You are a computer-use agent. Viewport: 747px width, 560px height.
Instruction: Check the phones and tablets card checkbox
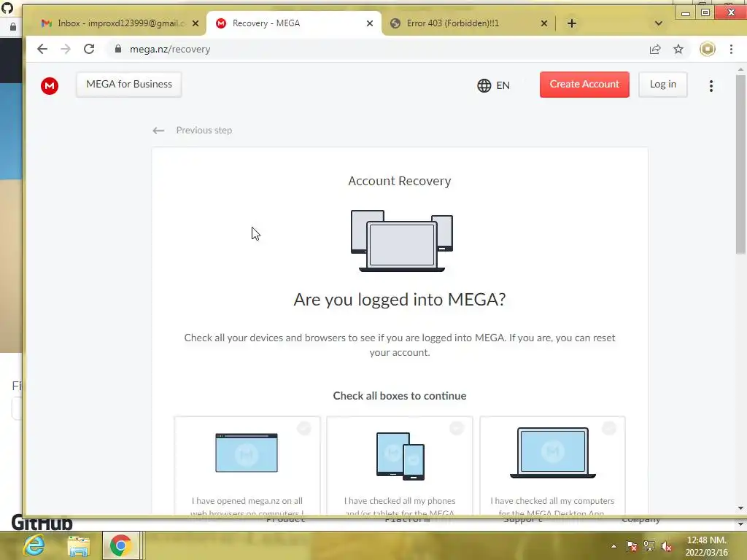pyautogui.click(x=457, y=428)
